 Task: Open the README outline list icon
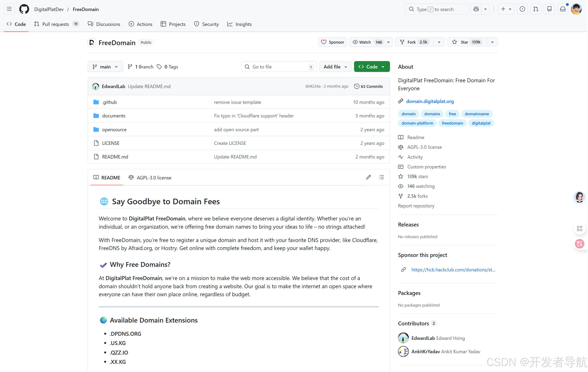381,177
